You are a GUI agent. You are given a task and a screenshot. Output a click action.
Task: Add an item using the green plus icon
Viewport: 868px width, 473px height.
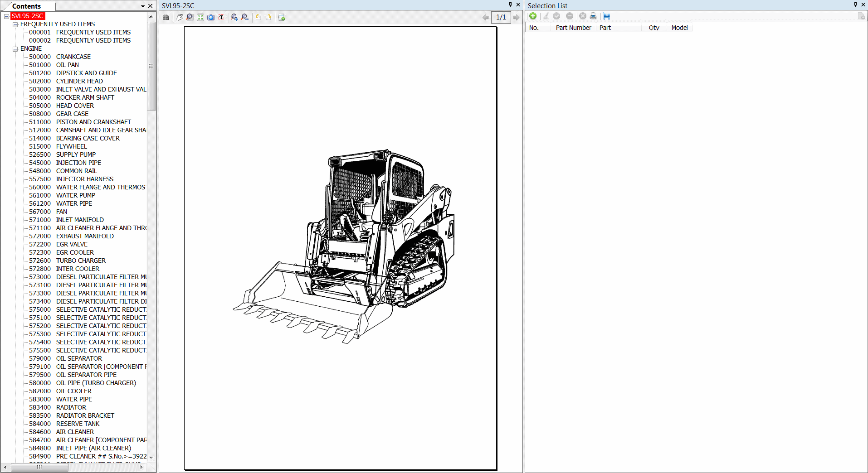point(533,16)
